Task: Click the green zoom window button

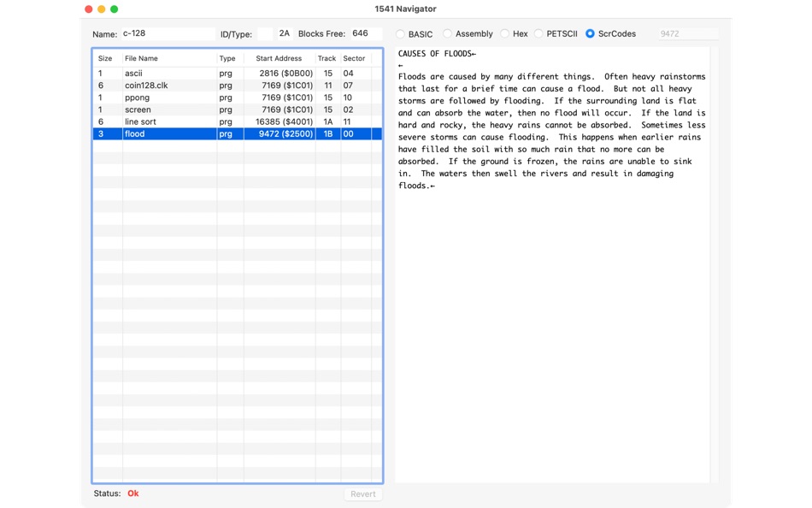Action: [x=114, y=9]
